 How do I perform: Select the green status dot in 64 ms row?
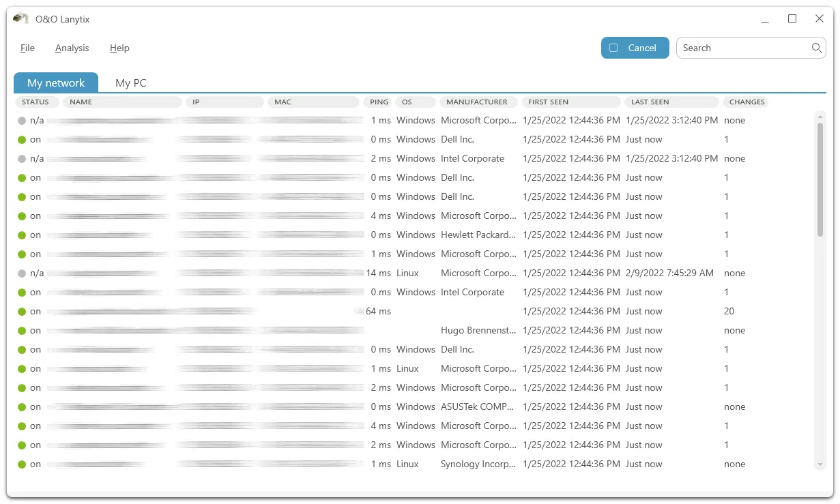click(x=22, y=312)
